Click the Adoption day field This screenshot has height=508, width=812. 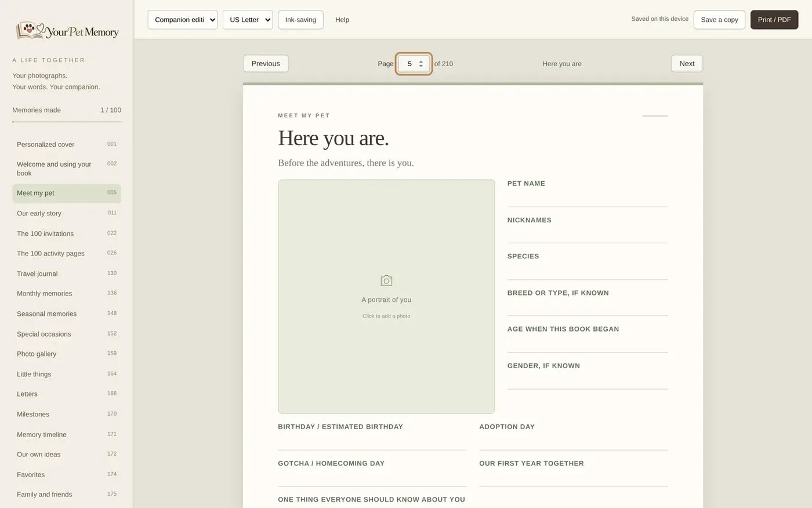tap(574, 442)
